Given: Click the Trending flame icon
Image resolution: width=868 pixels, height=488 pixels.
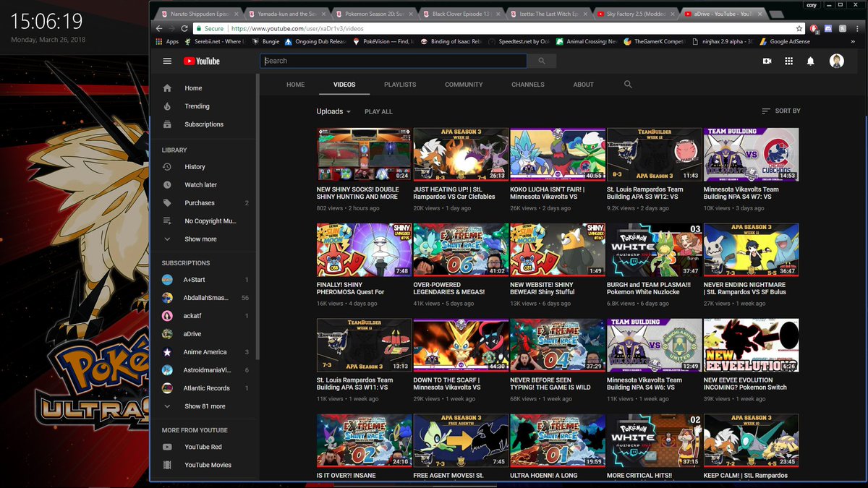Looking at the screenshot, I should (x=168, y=106).
